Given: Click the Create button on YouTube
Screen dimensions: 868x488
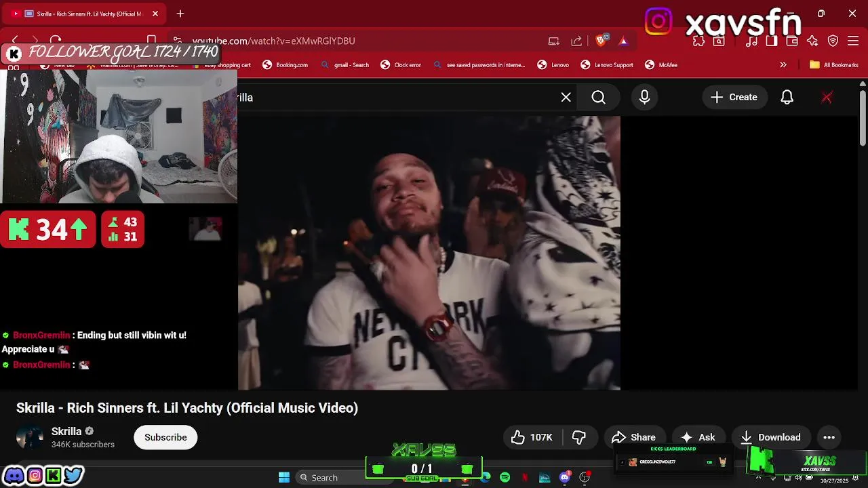Looking at the screenshot, I should coord(734,97).
